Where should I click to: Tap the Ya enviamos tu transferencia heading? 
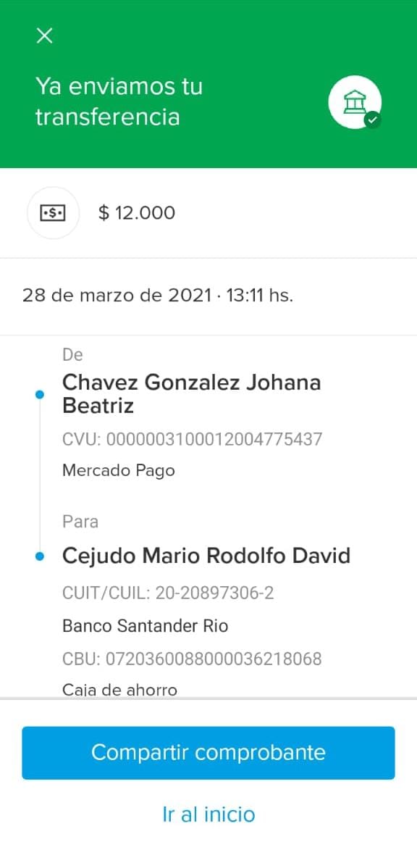click(119, 102)
